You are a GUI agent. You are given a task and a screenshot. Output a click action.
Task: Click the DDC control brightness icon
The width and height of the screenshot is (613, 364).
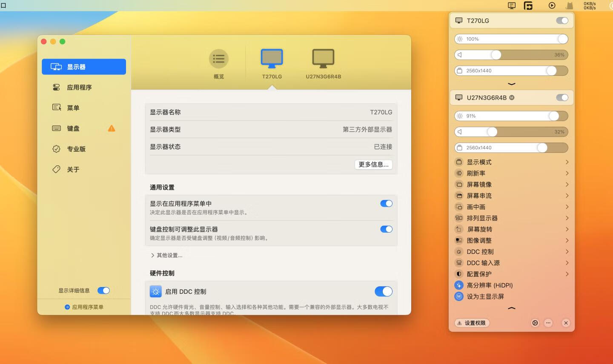pos(156,291)
